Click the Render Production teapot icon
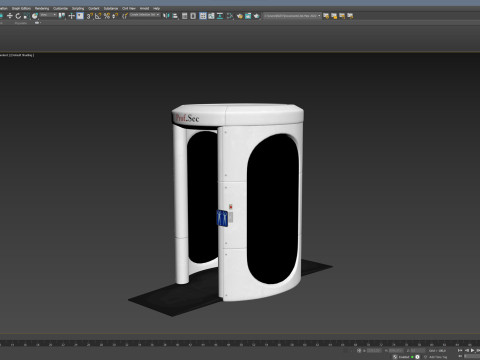This screenshot has height=360, width=480. click(256, 16)
